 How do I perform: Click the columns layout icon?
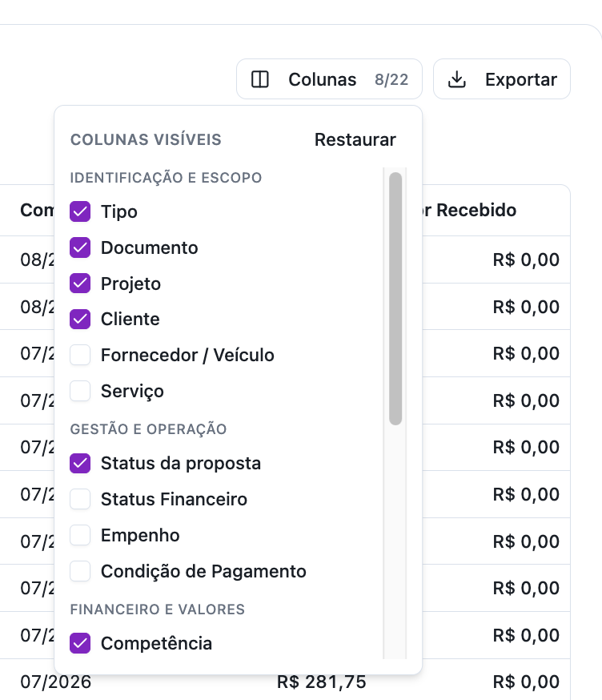(x=259, y=79)
